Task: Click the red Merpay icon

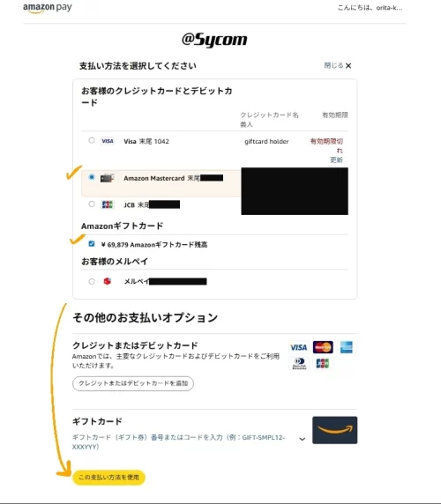Action: (x=107, y=281)
